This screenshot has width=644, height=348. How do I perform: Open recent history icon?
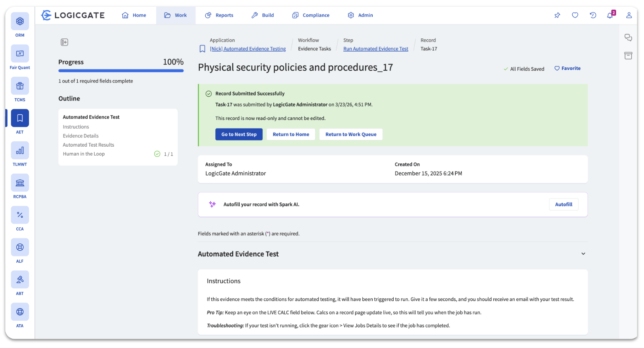pos(593,15)
